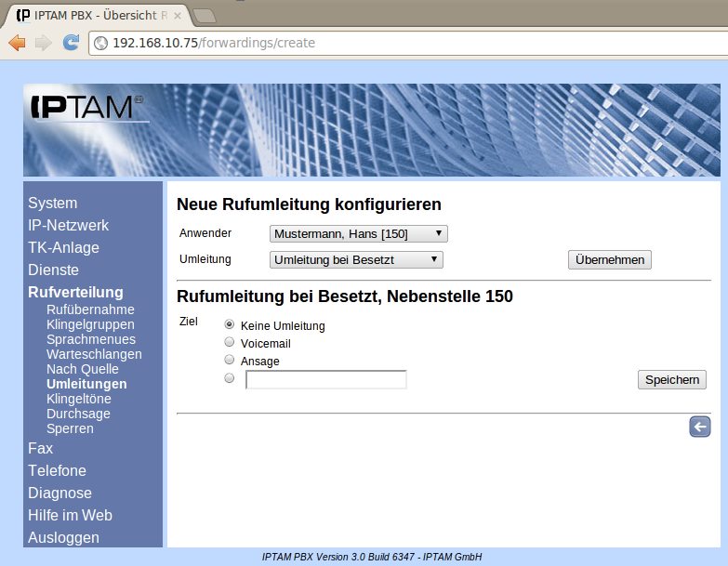Click Ausloggen to log out

[x=63, y=537]
